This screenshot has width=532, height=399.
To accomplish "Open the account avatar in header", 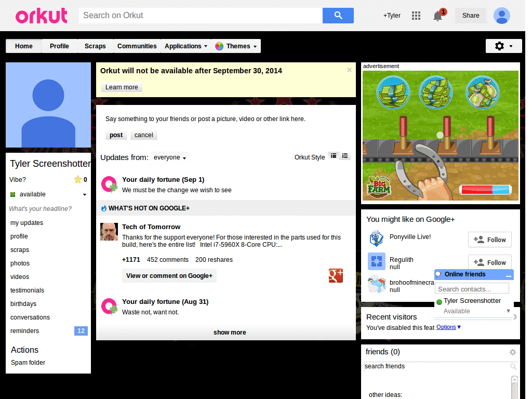I will pos(502,16).
